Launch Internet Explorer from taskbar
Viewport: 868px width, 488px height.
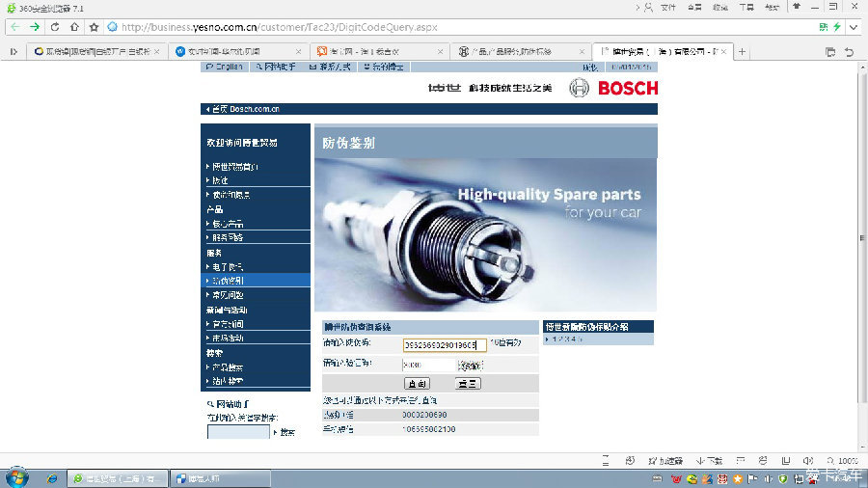coord(51,478)
